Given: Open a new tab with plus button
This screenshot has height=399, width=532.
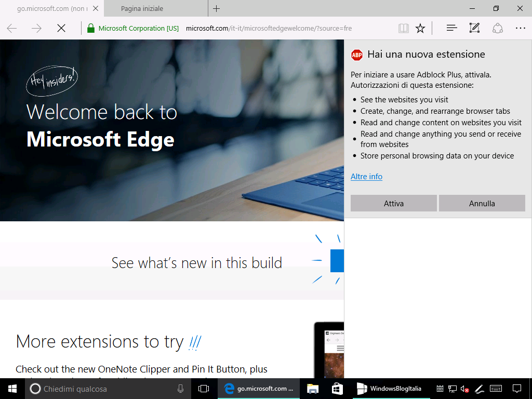Looking at the screenshot, I should pyautogui.click(x=216, y=8).
